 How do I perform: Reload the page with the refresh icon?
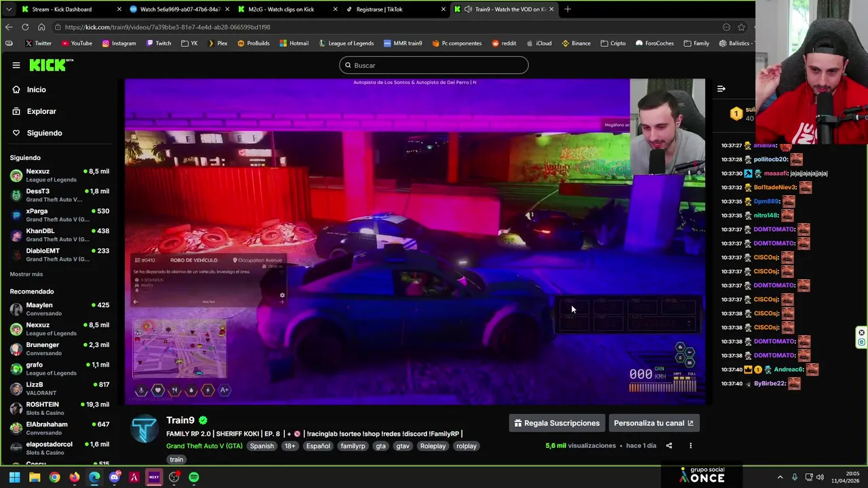(25, 27)
